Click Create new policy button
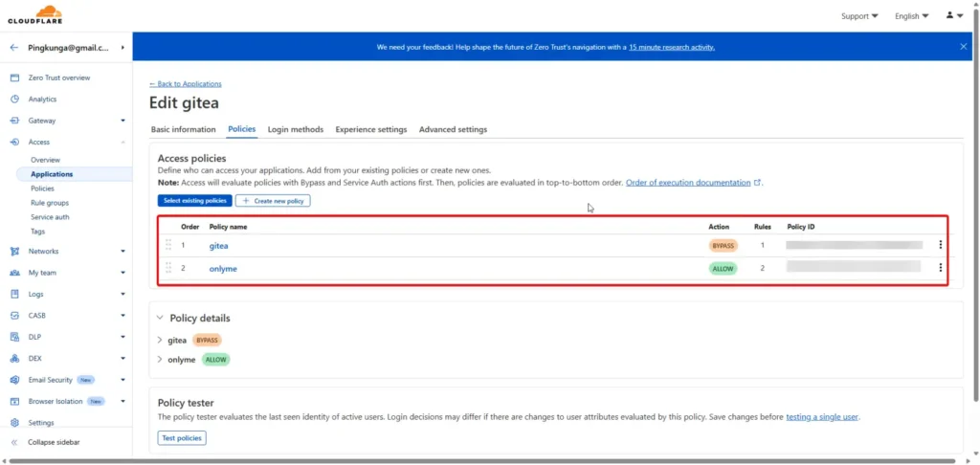 (x=273, y=201)
